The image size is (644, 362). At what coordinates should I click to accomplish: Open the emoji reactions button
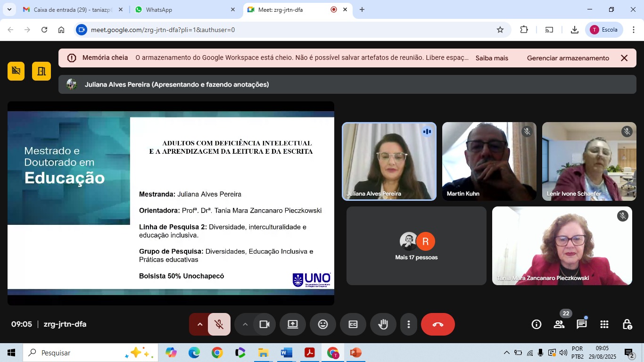coord(322,324)
